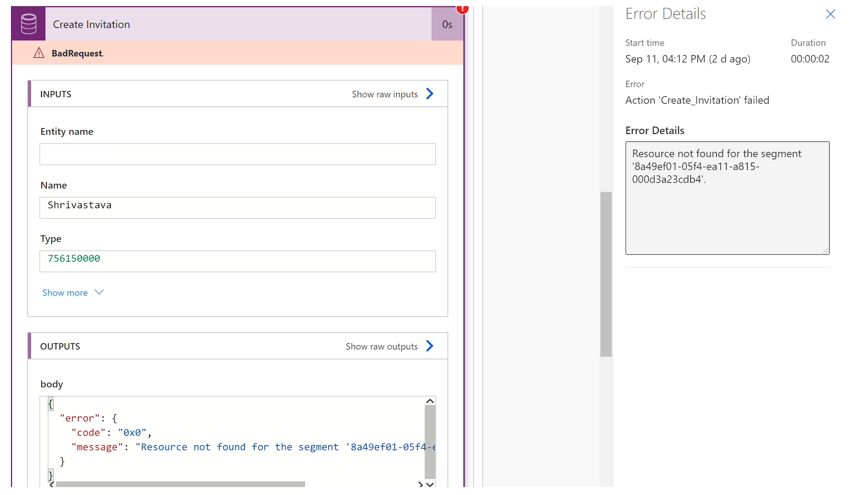Click the Name field containing Shrivastava
This screenshot has width=868, height=495.
[x=237, y=207]
